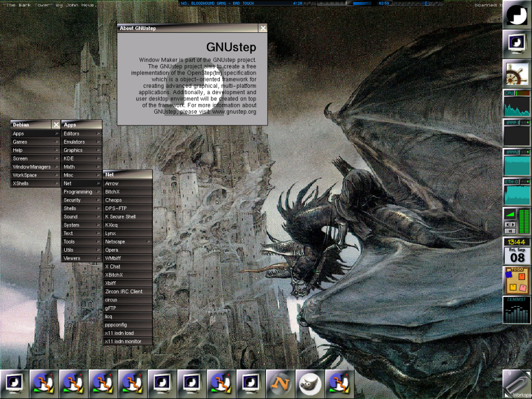Expand the XShells submenu
This screenshot has width=532, height=399.
tap(35, 184)
